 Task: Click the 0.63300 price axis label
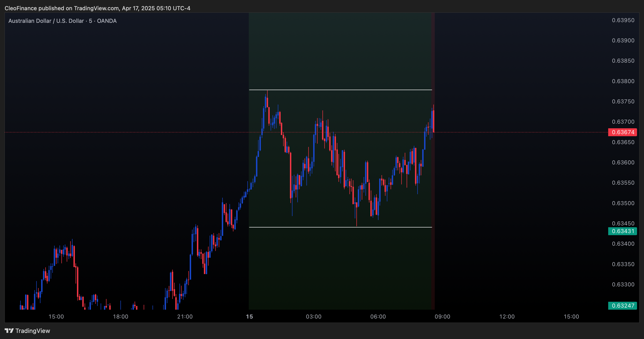623,285
